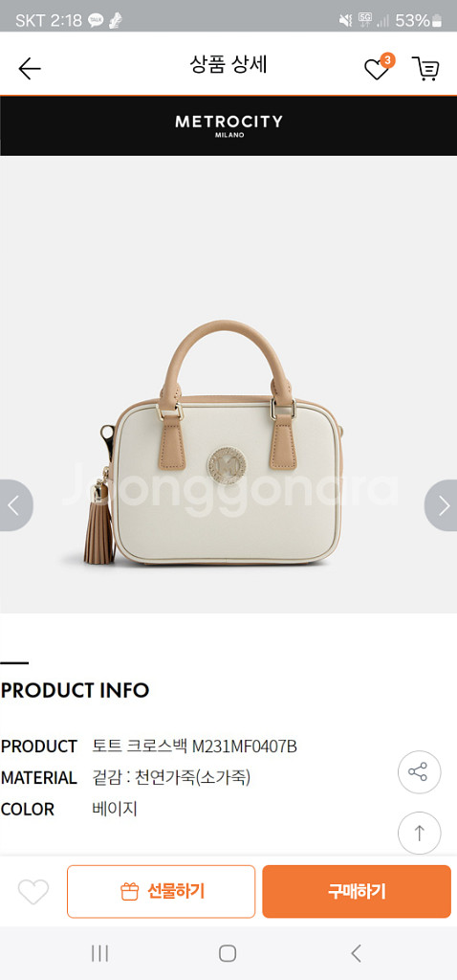Tap the 상품 상세 page title
Screen dimensions: 457x980
pyautogui.click(x=228, y=64)
